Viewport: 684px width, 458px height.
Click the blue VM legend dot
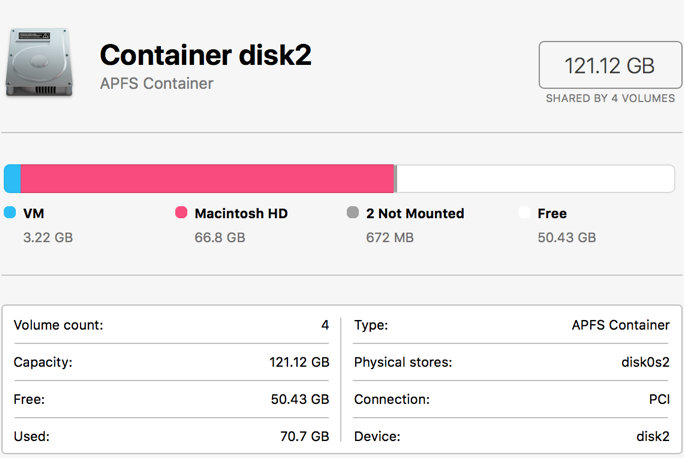[x=10, y=213]
